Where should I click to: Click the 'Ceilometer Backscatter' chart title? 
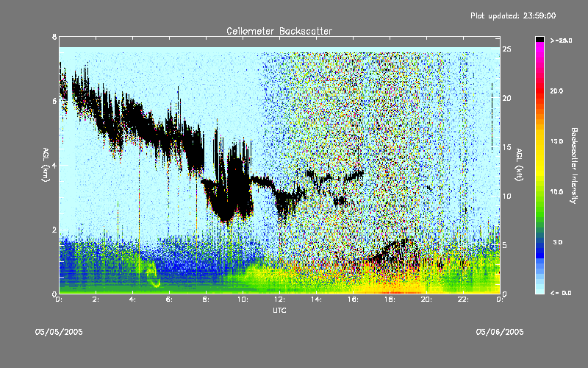click(x=279, y=31)
